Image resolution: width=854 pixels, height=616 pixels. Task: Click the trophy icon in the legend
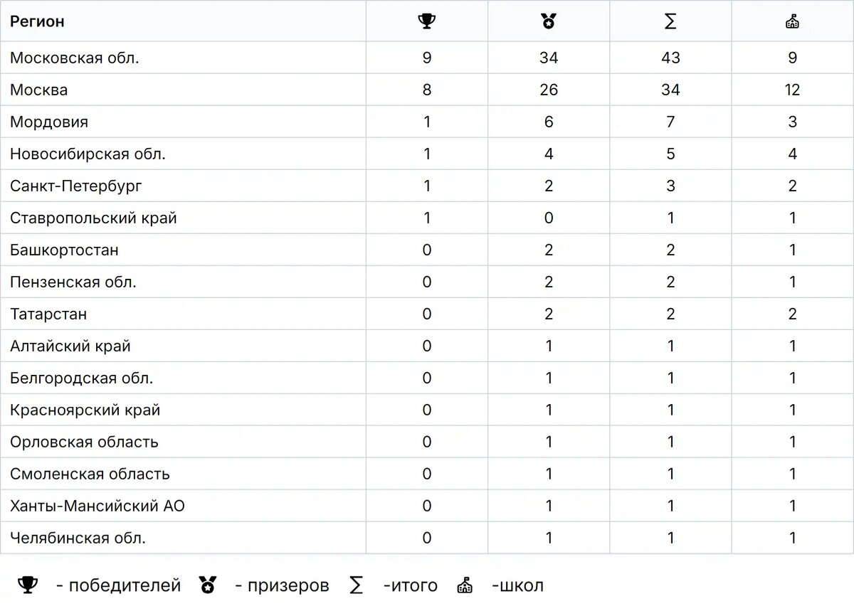pos(27,585)
